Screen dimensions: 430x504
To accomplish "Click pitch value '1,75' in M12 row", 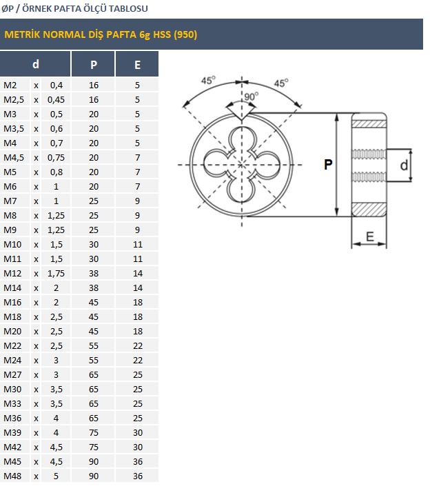I will (57, 273).
